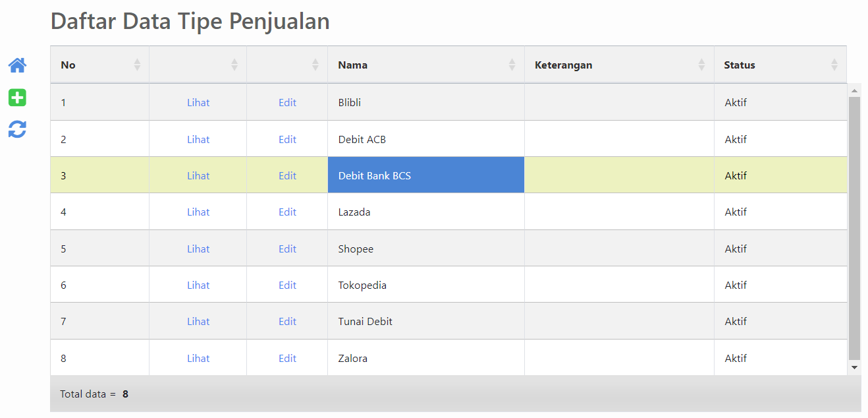This screenshot has width=868, height=418.
Task: Click sort arrows of the Edit column
Action: tap(315, 65)
